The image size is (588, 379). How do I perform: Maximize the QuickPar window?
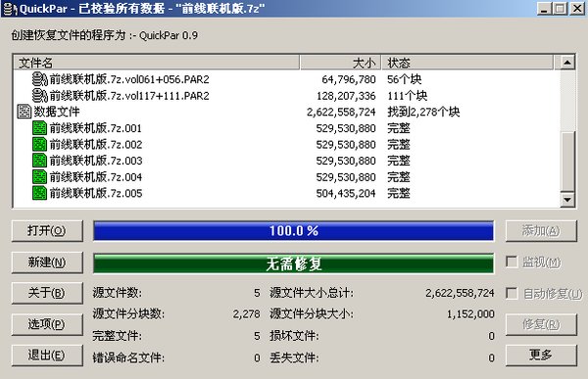(561, 8)
